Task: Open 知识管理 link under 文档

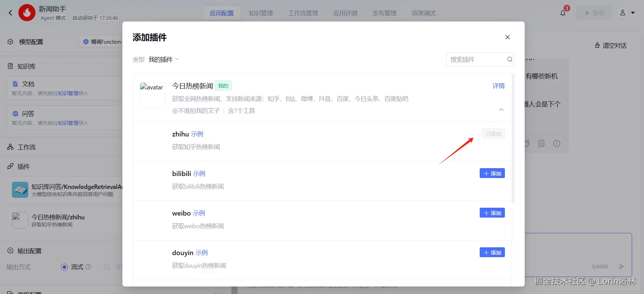Action: pos(68,93)
